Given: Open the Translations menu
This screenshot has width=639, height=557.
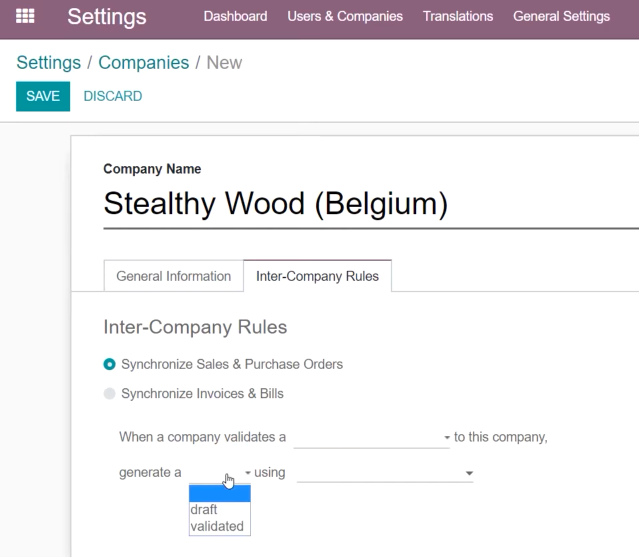Looking at the screenshot, I should [458, 16].
